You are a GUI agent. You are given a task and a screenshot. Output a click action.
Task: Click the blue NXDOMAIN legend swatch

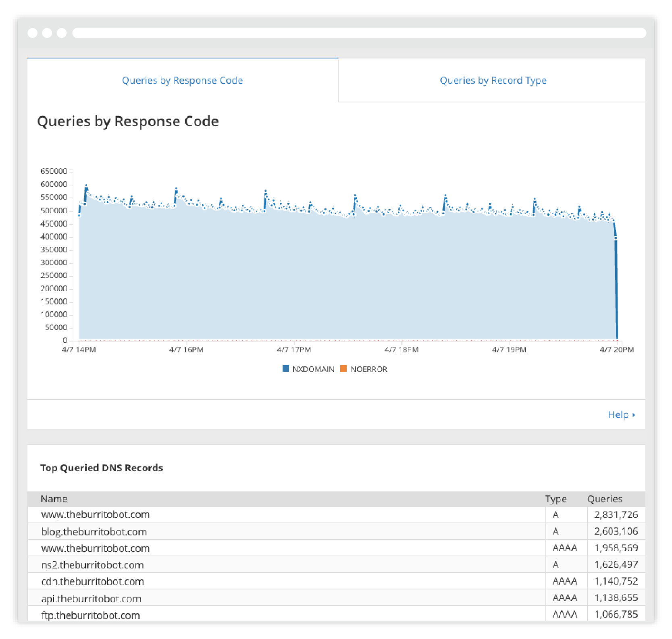tap(286, 369)
